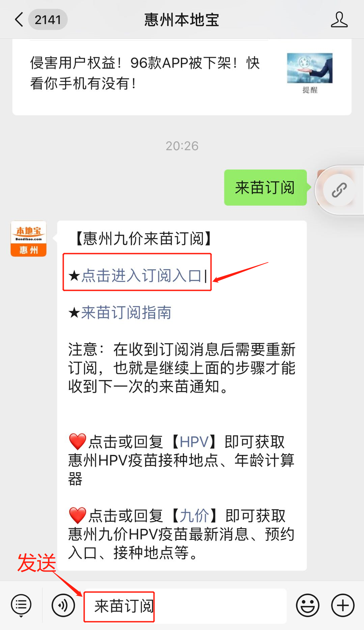This screenshot has width=364, height=630.
Task: Switch to voice input icon
Action: (63, 605)
